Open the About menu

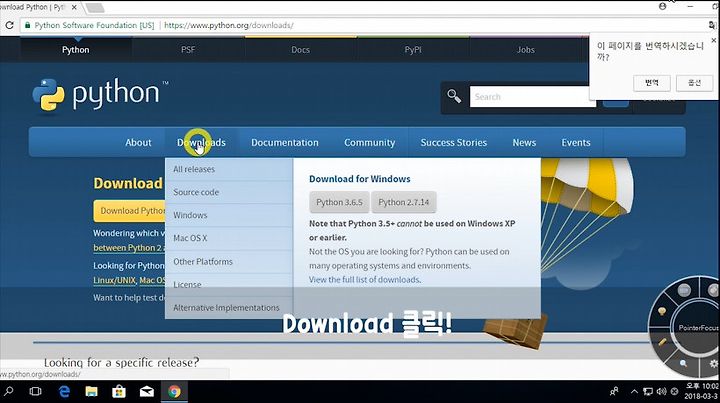click(x=138, y=142)
